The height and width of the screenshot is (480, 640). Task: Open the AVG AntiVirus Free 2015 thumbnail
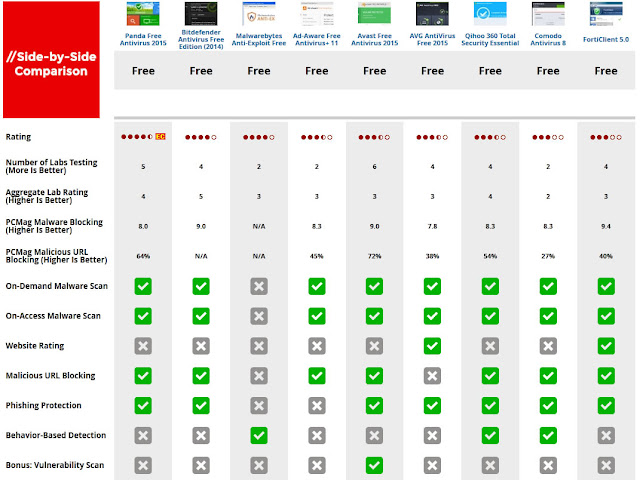(432, 14)
